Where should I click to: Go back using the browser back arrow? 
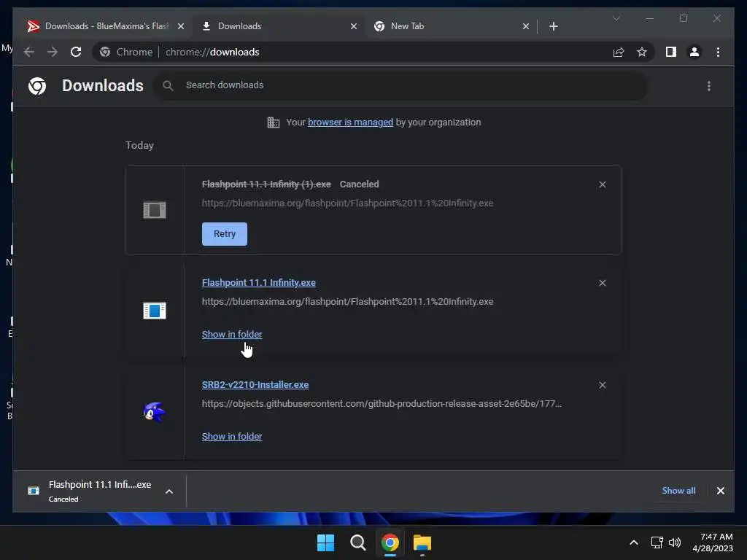pyautogui.click(x=29, y=52)
